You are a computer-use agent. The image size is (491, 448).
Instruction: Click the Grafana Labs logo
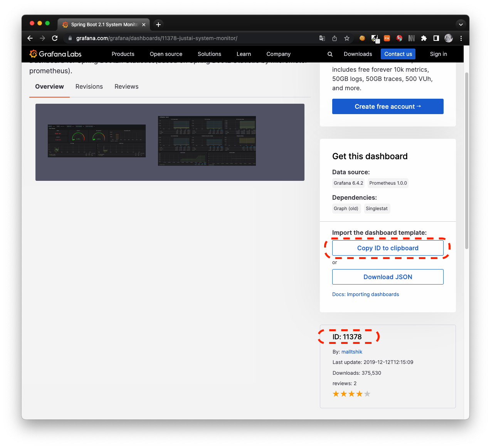(x=55, y=54)
